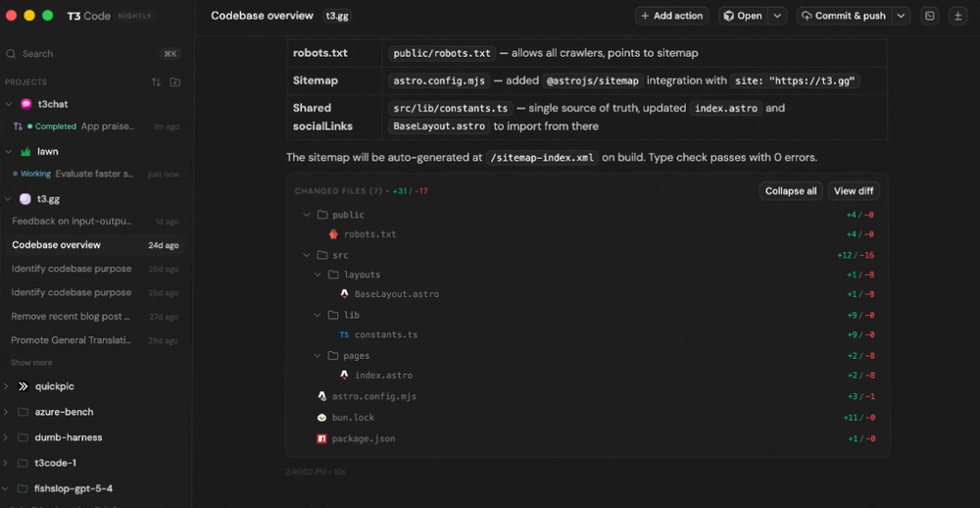Click the branch icon beside Completed thread
Viewport: 980px width, 508px height.
pyautogui.click(x=18, y=127)
